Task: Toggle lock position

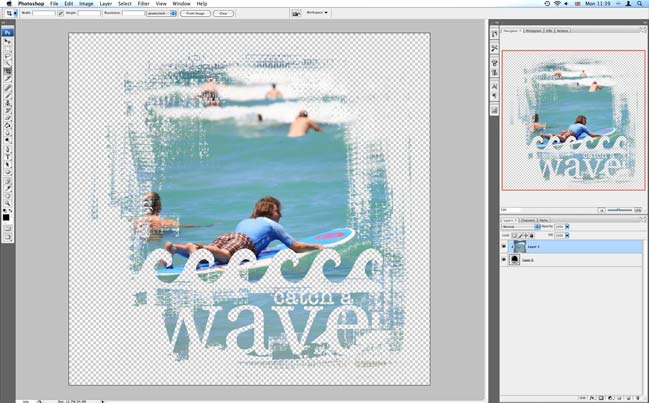Action: [526, 235]
